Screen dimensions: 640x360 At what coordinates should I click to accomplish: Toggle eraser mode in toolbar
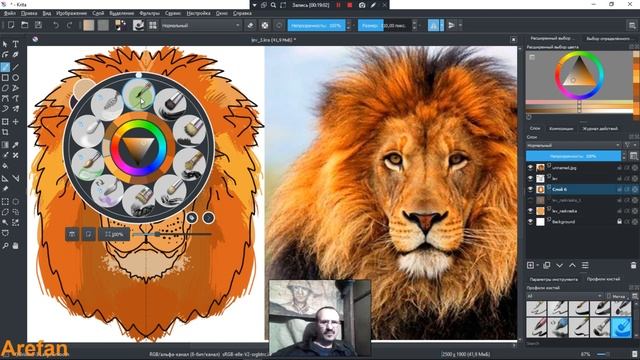[x=250, y=25]
